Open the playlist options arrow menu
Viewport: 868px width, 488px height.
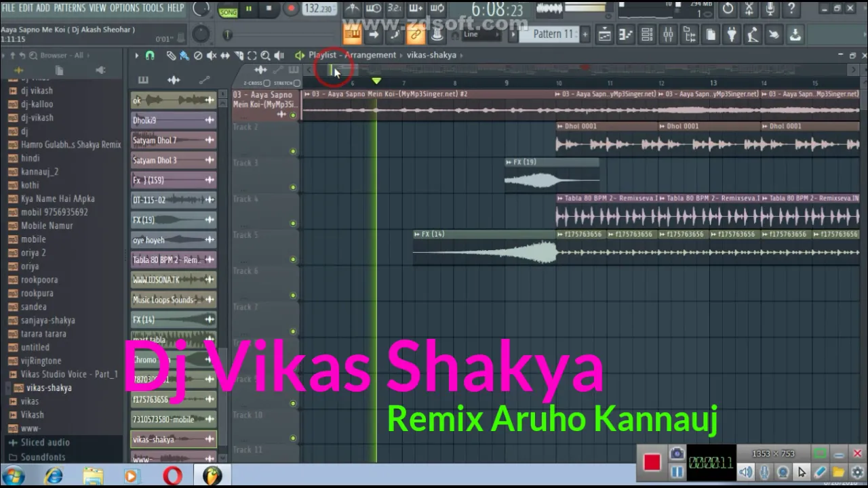pos(136,56)
